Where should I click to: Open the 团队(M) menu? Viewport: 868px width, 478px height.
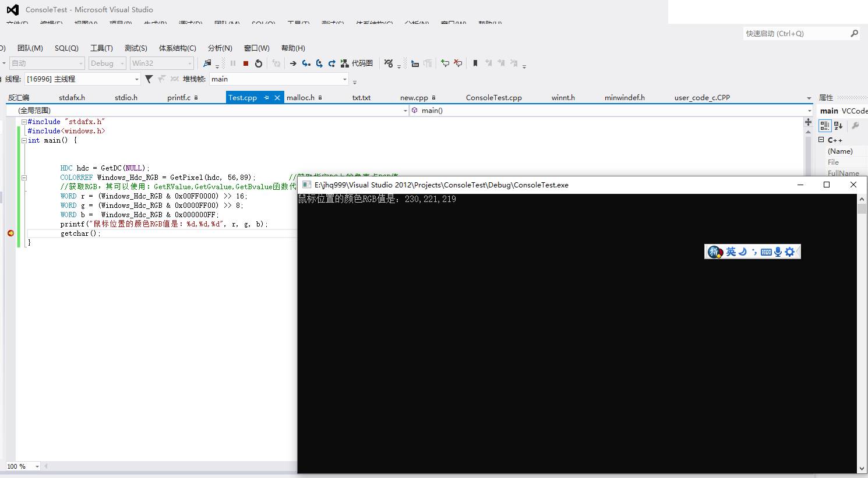click(x=30, y=48)
